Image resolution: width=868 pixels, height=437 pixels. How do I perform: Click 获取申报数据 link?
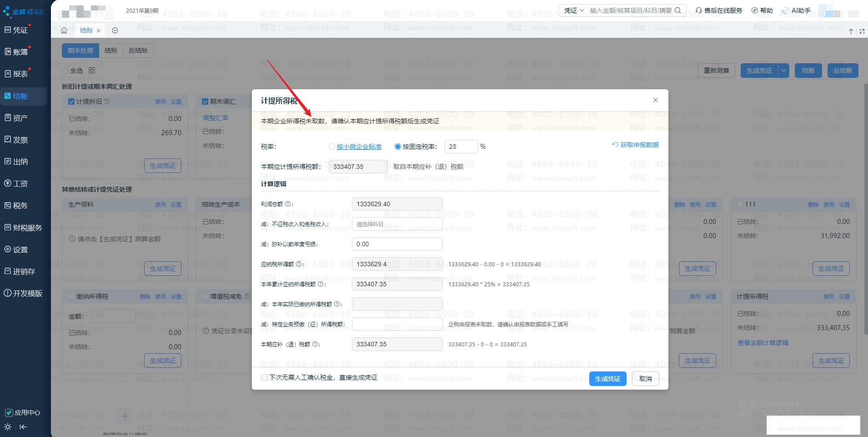tap(636, 145)
